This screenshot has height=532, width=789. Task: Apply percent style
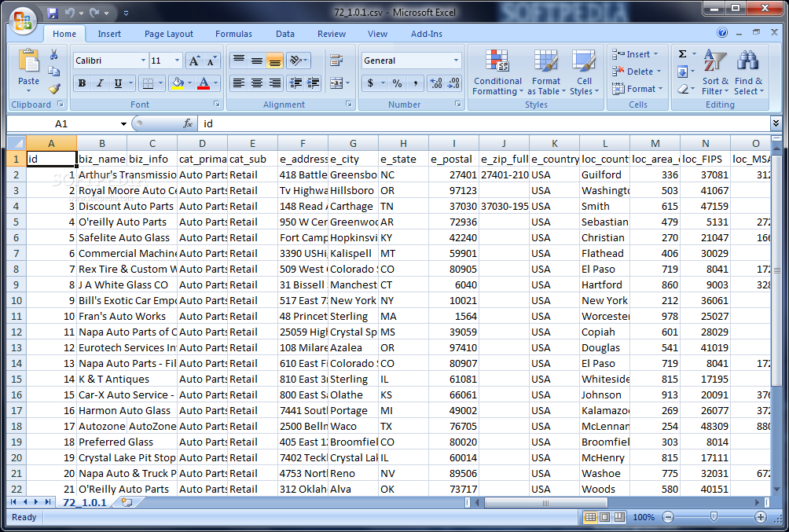click(397, 83)
